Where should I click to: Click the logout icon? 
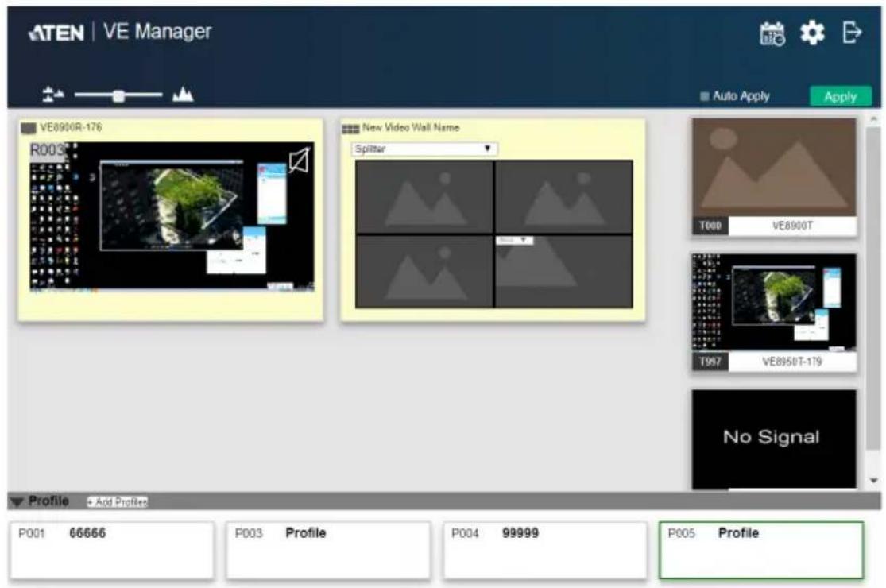point(852,33)
